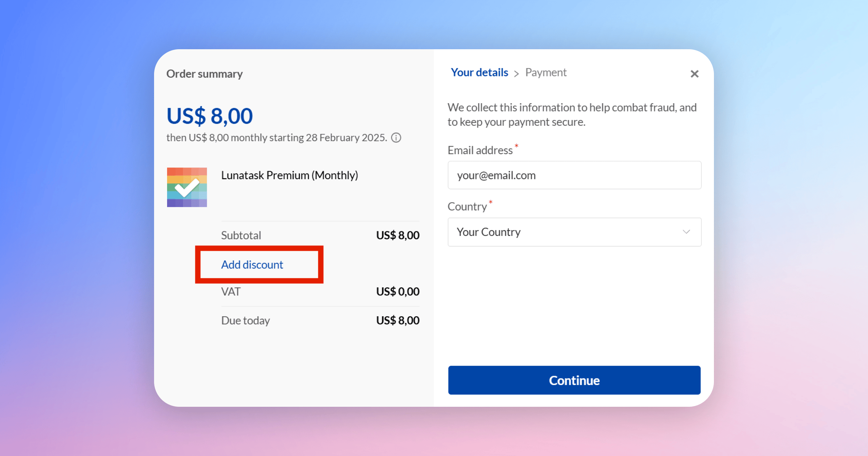Click the VAT amount US$ 0,00
The height and width of the screenshot is (456, 868).
(397, 291)
